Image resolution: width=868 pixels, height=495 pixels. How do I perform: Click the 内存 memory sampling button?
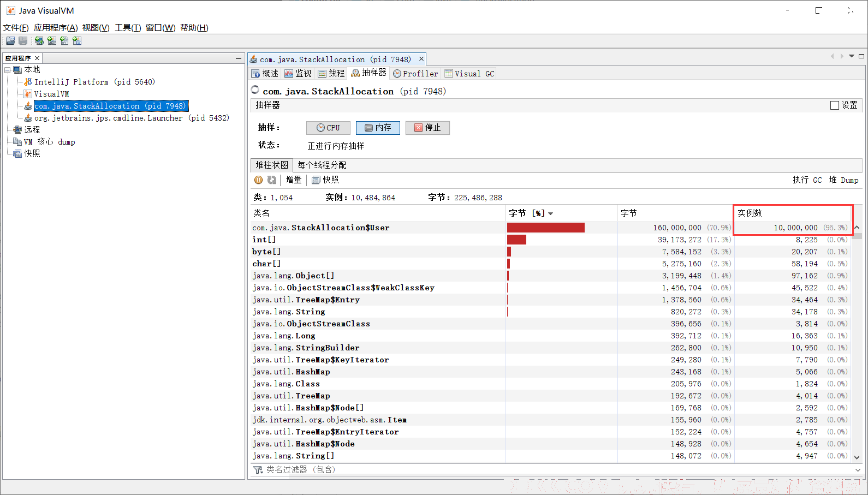[x=378, y=128]
